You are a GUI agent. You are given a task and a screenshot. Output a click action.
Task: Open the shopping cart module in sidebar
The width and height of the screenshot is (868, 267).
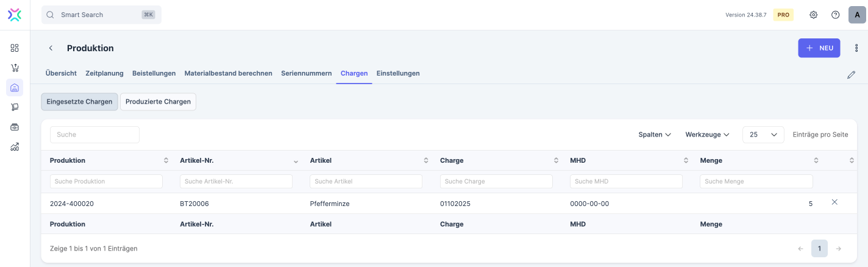click(x=15, y=68)
